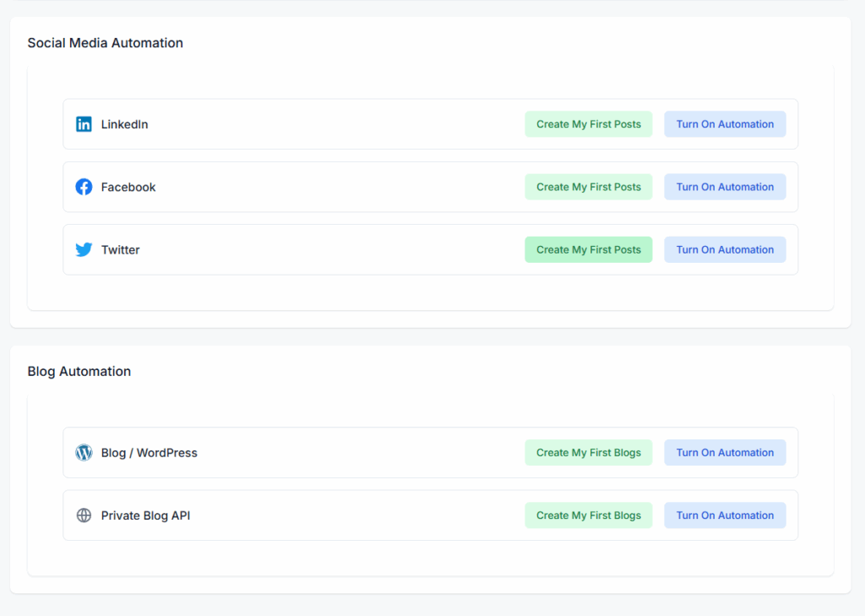
Task: Select the Private Blog API label
Action: point(145,515)
